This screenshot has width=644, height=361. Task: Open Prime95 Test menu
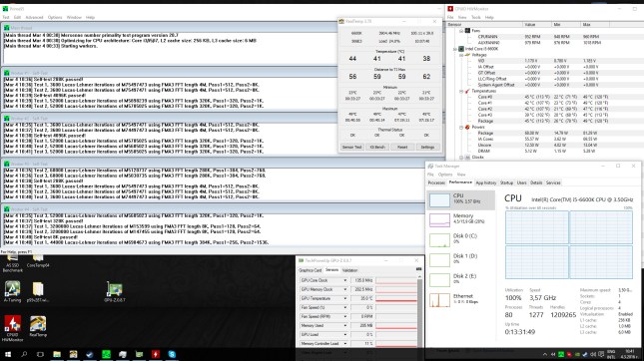click(6, 17)
